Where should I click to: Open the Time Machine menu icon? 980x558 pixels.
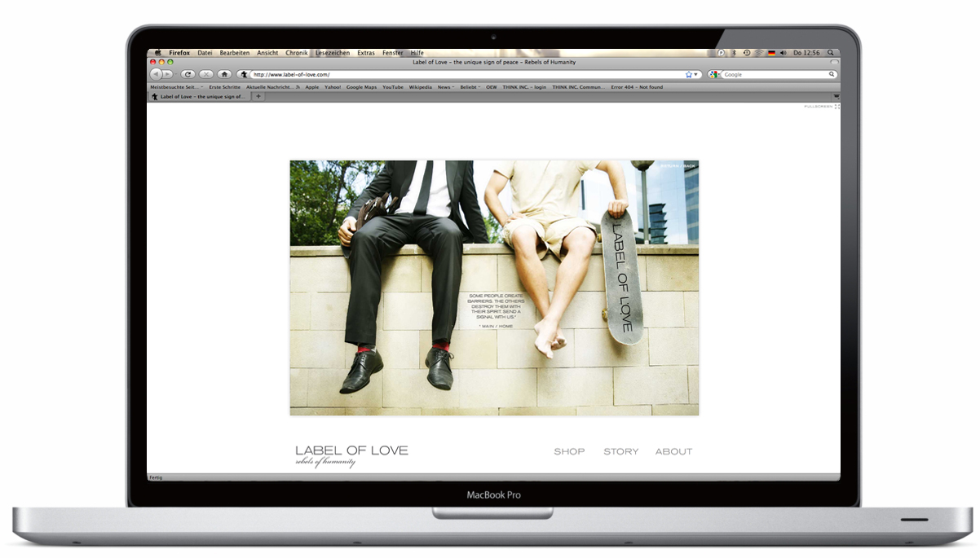pyautogui.click(x=746, y=53)
